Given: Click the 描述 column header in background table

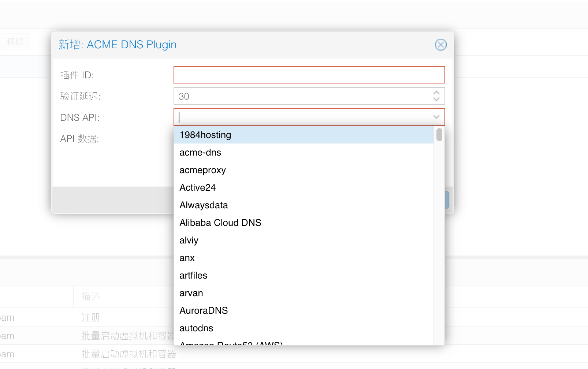Looking at the screenshot, I should (x=91, y=296).
